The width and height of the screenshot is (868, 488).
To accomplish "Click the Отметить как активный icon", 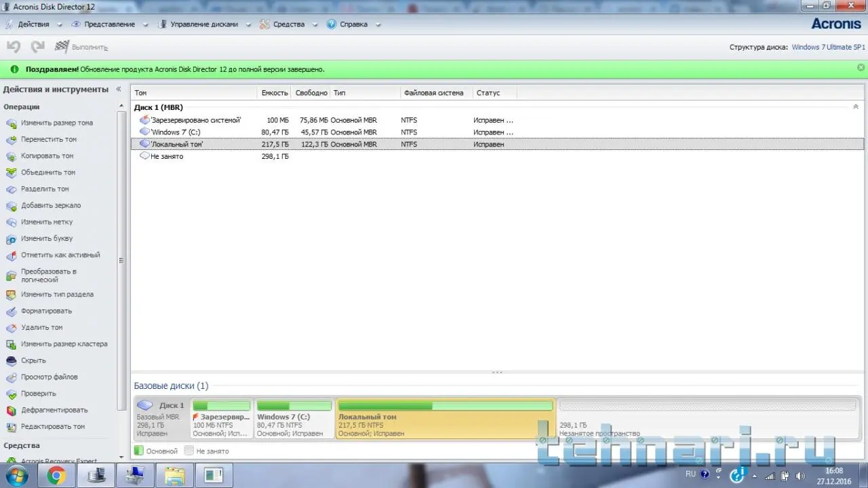I will (x=11, y=255).
